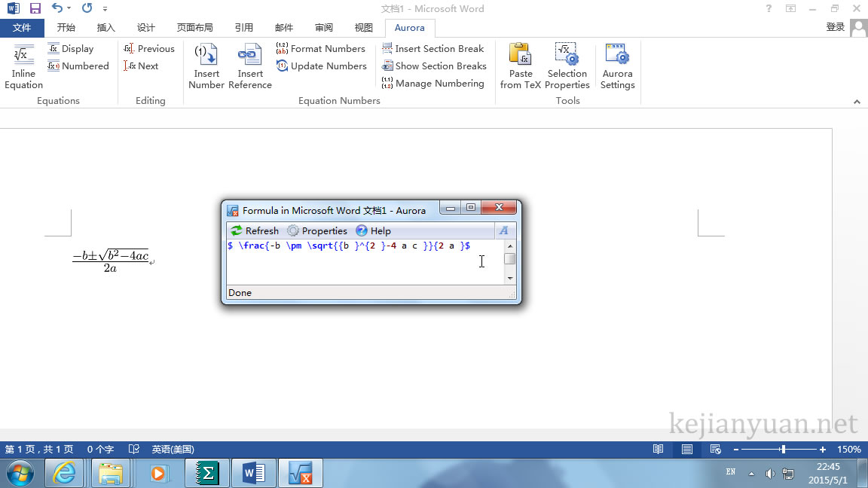The width and height of the screenshot is (868, 488).
Task: Choose Insert Section Break
Action: [x=433, y=49]
